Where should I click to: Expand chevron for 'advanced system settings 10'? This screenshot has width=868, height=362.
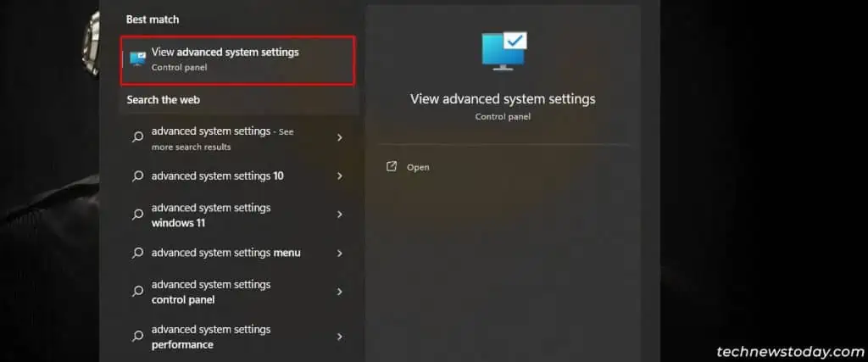pos(340,176)
